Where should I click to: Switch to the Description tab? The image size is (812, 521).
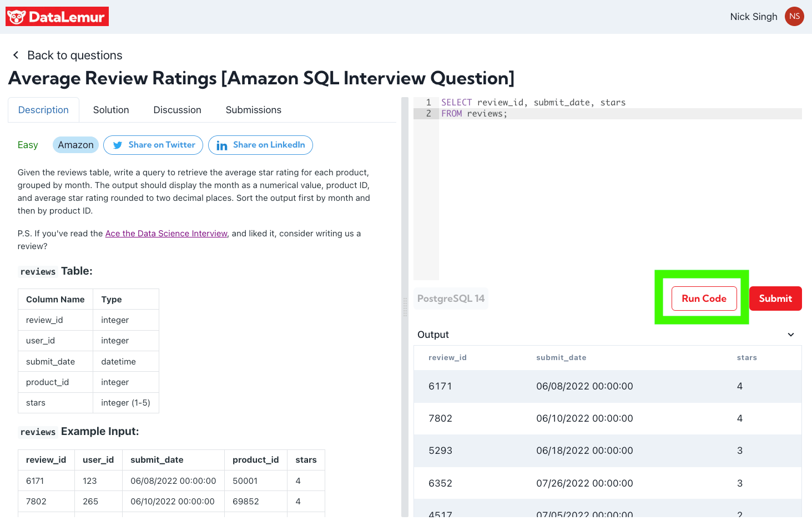click(43, 110)
